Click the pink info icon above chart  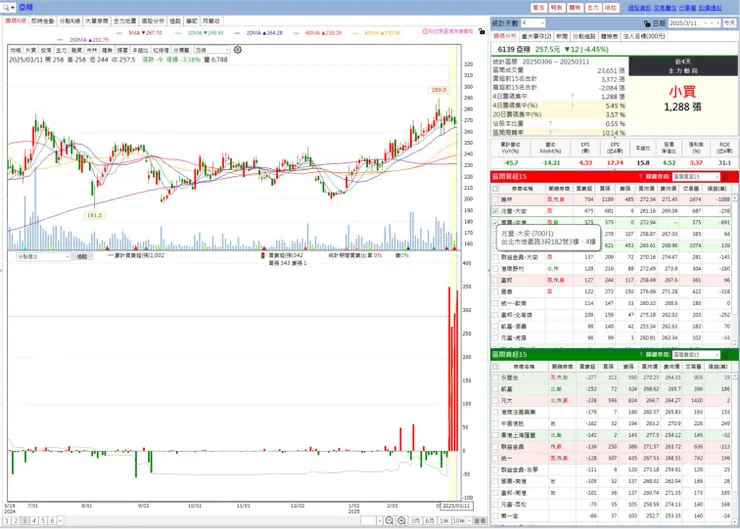click(x=425, y=31)
